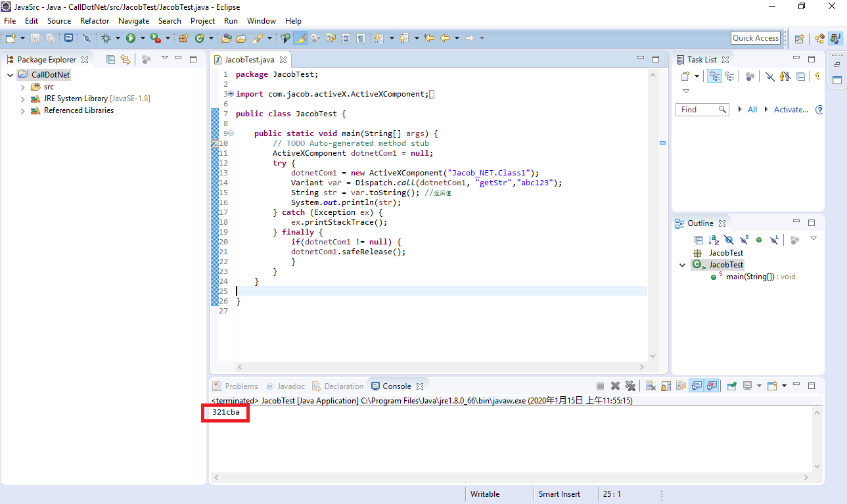The image size is (847, 504).
Task: Open the Project menu
Action: [202, 21]
